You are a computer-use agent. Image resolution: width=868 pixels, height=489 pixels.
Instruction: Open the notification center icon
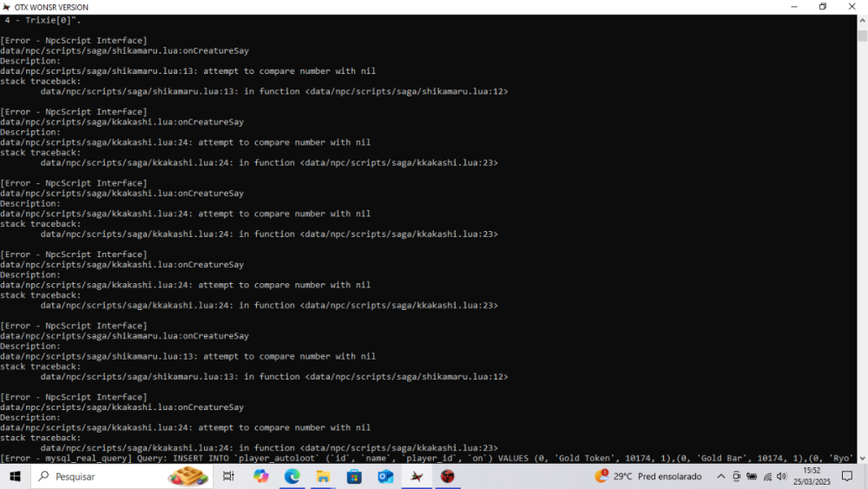pyautogui.click(x=847, y=476)
